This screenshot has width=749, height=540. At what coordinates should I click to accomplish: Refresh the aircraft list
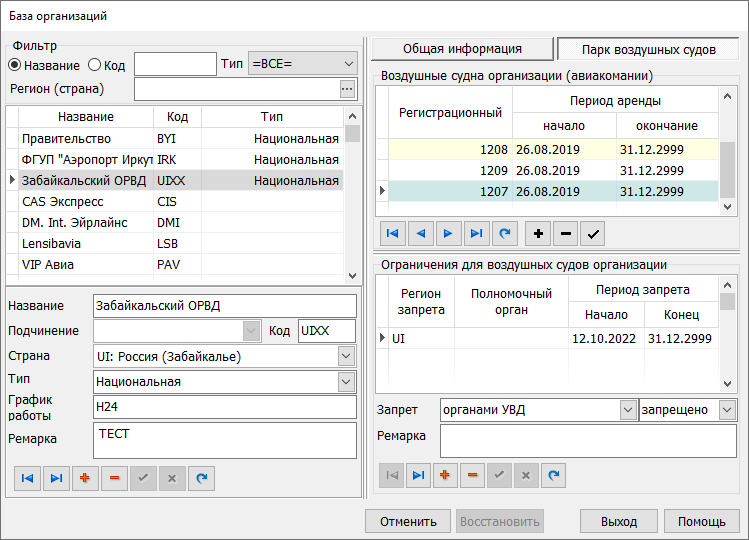pyautogui.click(x=506, y=234)
